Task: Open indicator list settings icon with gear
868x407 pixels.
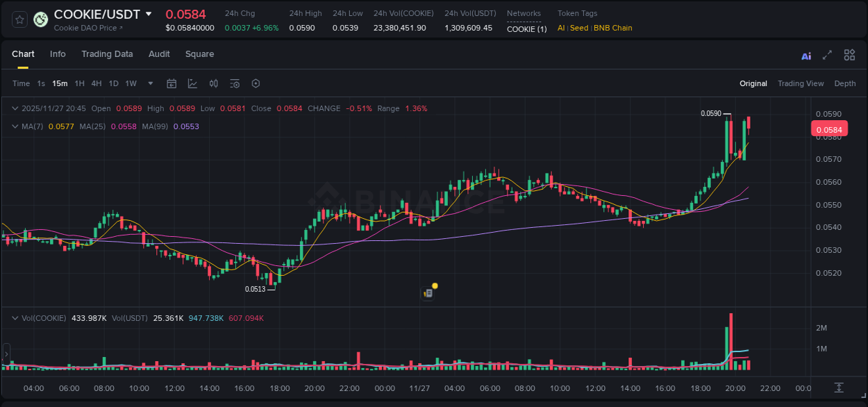Action: tap(234, 83)
